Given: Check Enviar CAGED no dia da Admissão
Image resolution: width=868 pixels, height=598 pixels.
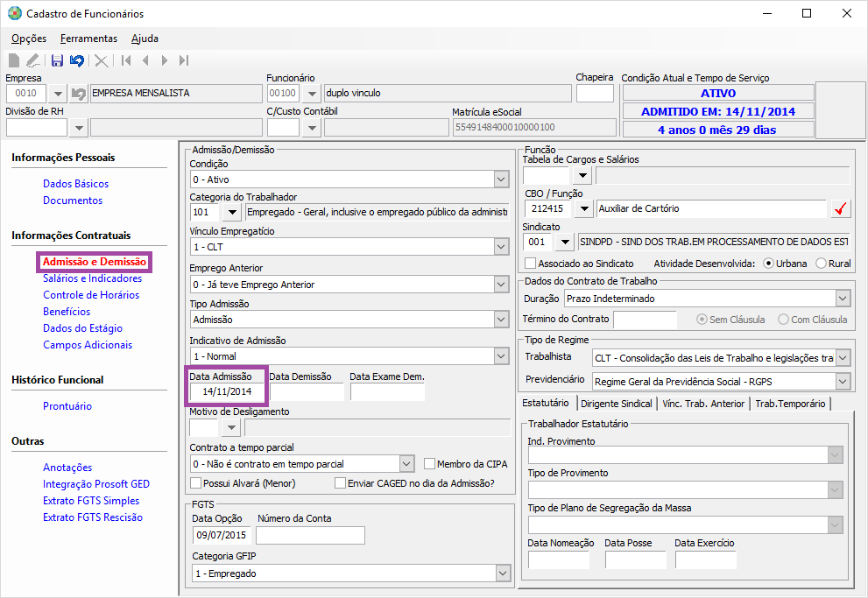Looking at the screenshot, I should 341,483.
